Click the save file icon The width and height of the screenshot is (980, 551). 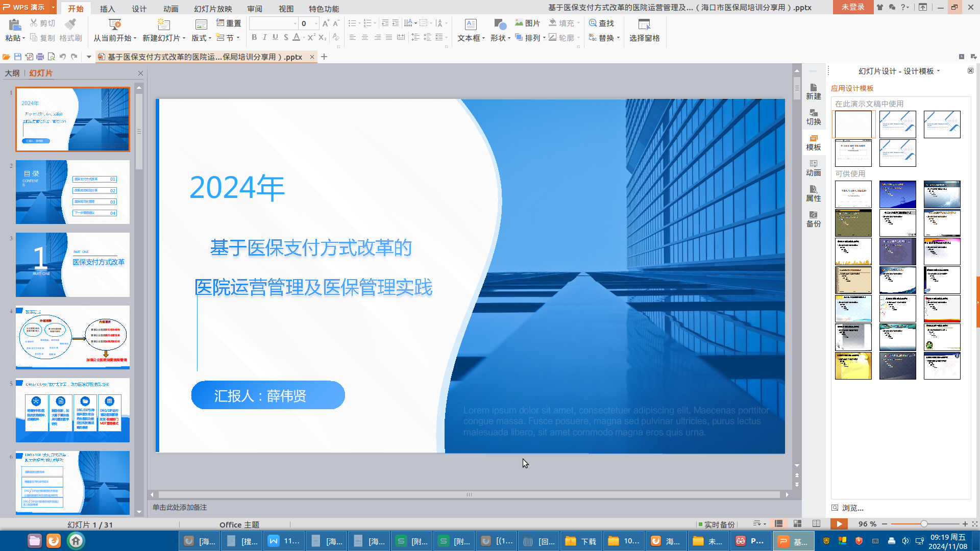(x=18, y=57)
